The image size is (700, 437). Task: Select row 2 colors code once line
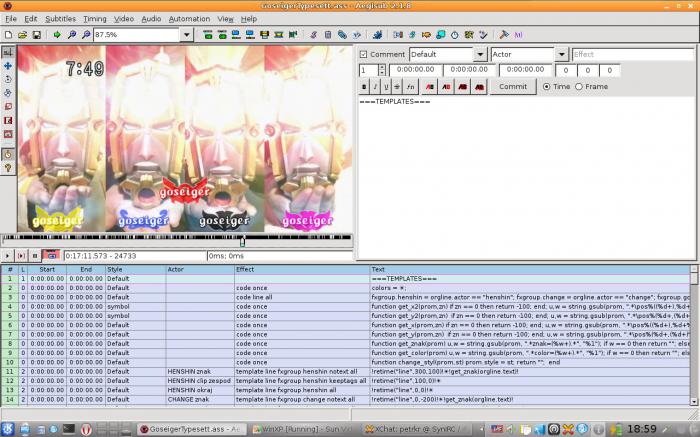pos(345,288)
